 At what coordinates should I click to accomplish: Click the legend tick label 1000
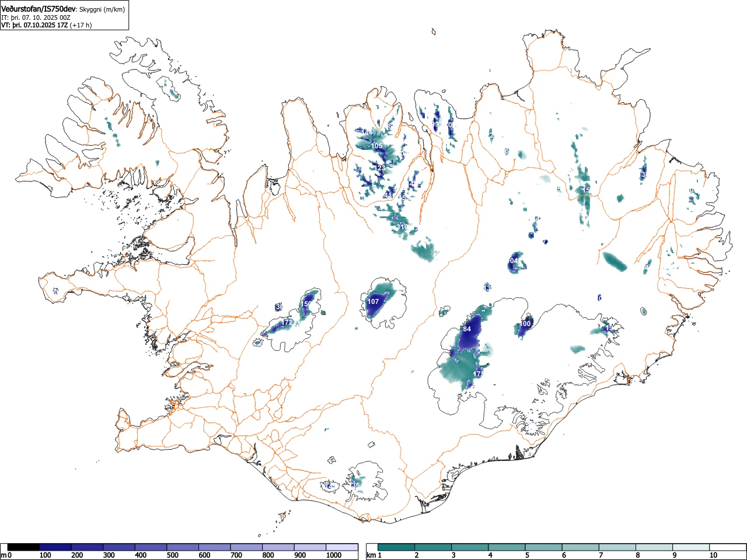click(334, 555)
